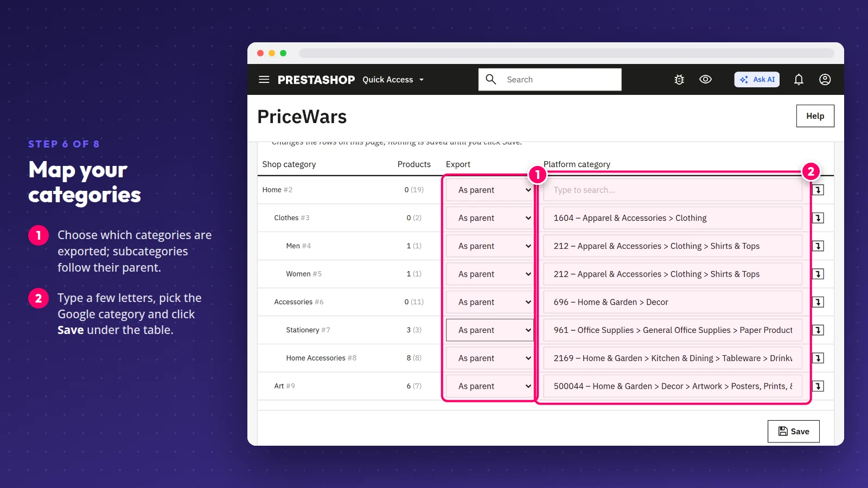The width and height of the screenshot is (868, 488).
Task: Open notifications bell
Action: pos(799,80)
